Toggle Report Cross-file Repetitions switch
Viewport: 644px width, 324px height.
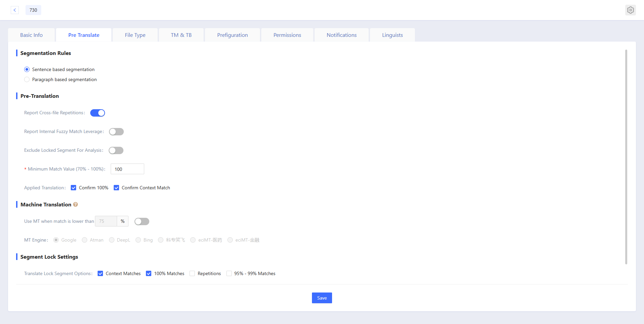click(x=98, y=113)
